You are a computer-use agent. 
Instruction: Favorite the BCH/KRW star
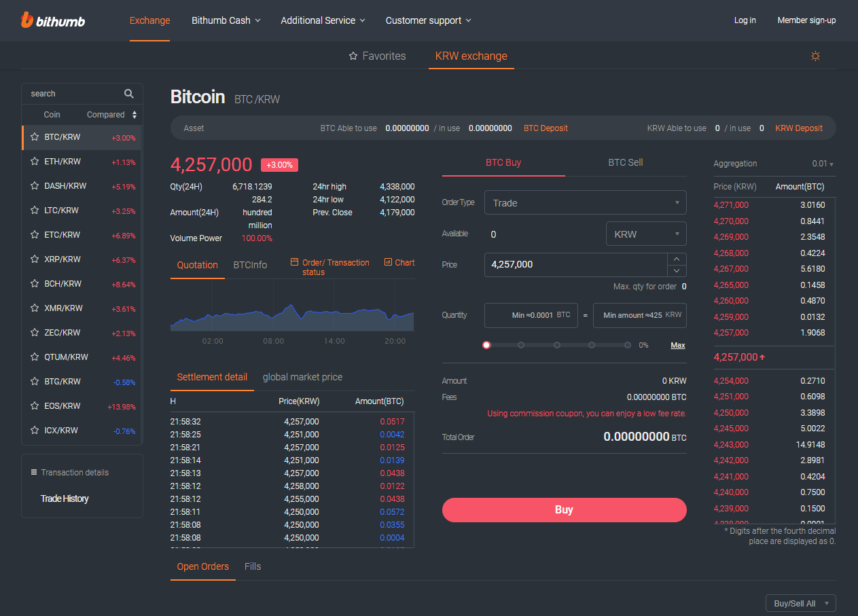click(35, 284)
